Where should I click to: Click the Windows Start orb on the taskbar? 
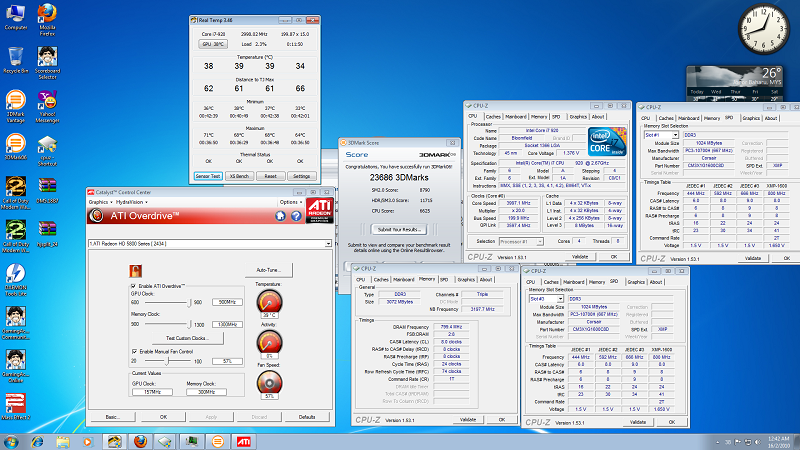[x=13, y=440]
